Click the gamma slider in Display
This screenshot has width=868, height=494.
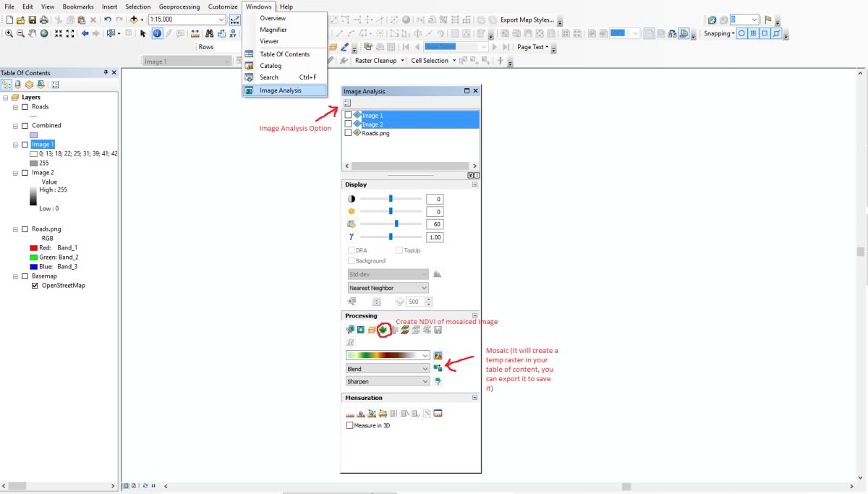[391, 237]
